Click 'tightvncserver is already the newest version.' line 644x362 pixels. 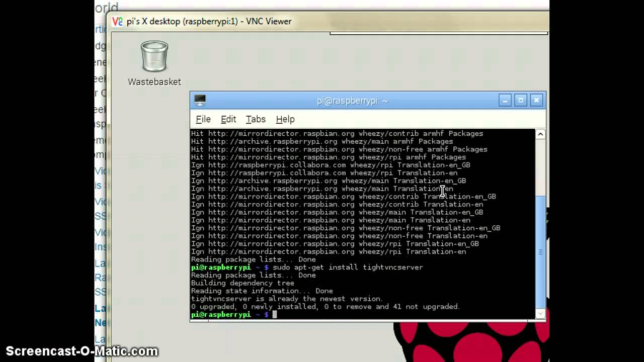click(287, 299)
